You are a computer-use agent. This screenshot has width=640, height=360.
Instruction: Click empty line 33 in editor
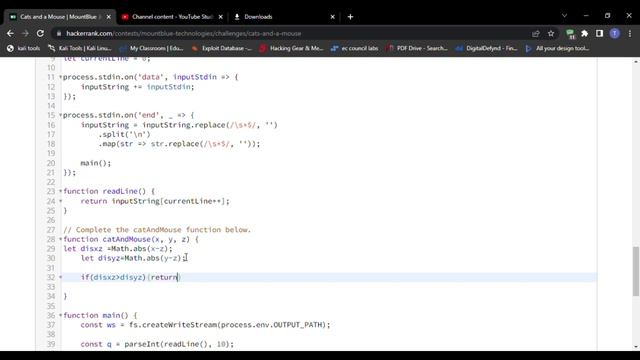(x=329, y=287)
